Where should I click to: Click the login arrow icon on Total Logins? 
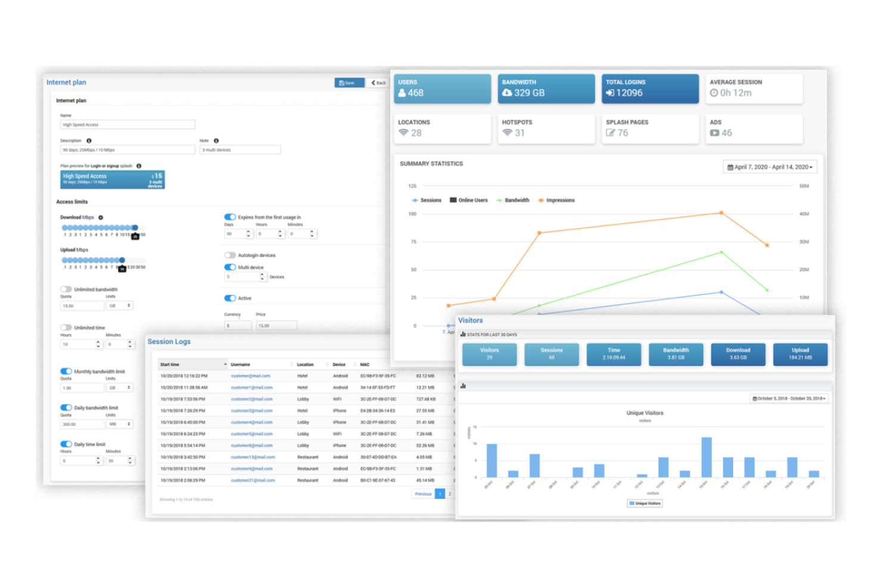[x=610, y=92]
